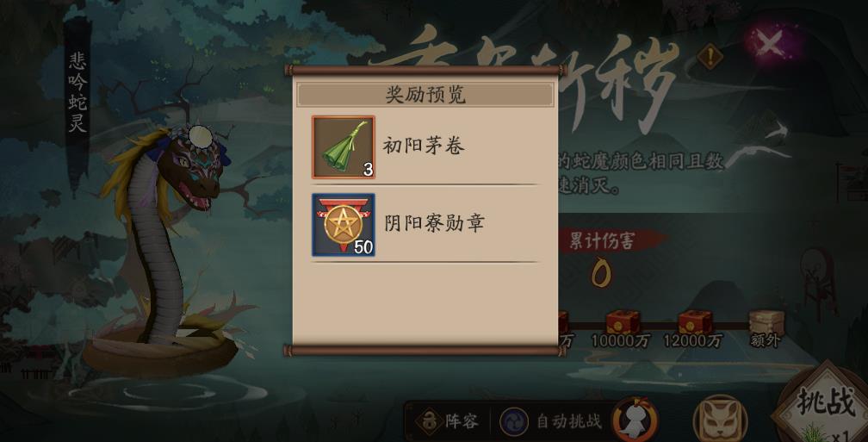This screenshot has width=868, height=442.
Task: Click the 奖励预览 reward preview header
Action: pos(425,95)
